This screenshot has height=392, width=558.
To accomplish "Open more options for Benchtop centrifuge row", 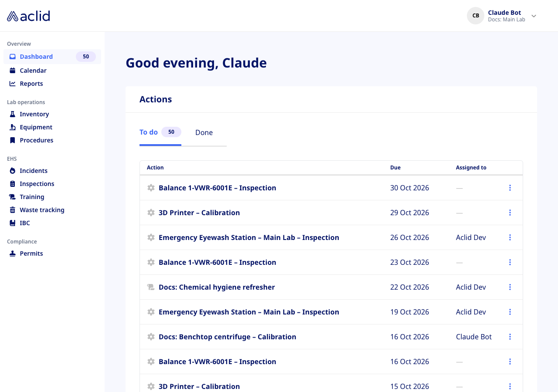I will (x=510, y=337).
